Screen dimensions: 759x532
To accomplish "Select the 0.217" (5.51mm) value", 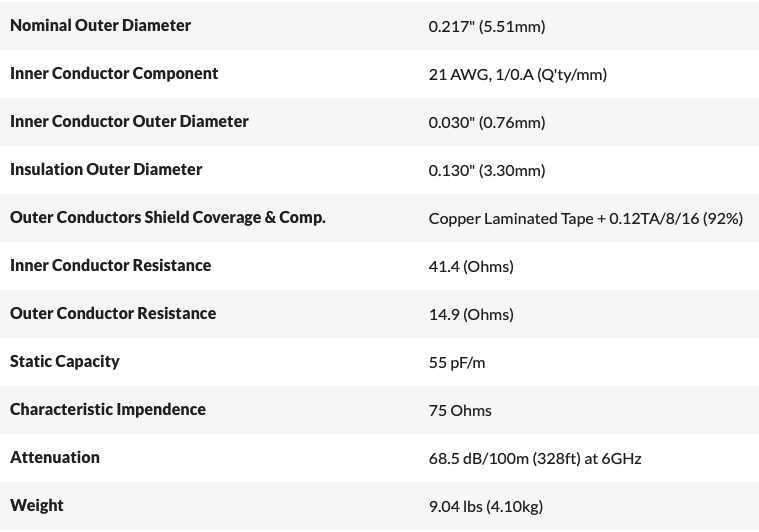I will (487, 26).
